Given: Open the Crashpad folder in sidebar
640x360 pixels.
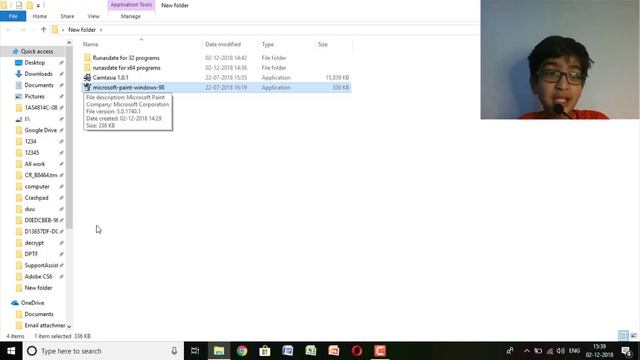Looking at the screenshot, I should pyautogui.click(x=36, y=198).
